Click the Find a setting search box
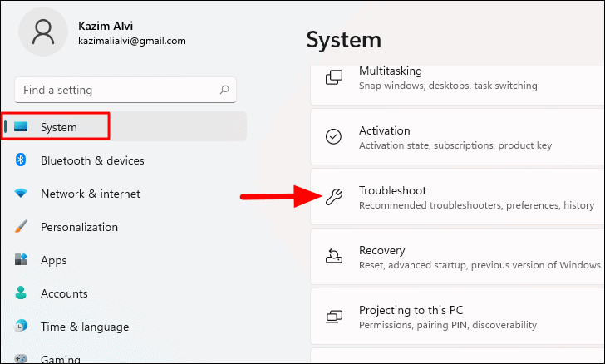This screenshot has height=364, width=605. click(125, 90)
